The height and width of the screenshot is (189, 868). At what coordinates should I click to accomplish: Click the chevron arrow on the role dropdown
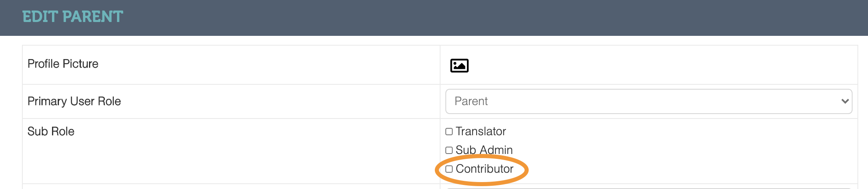845,101
